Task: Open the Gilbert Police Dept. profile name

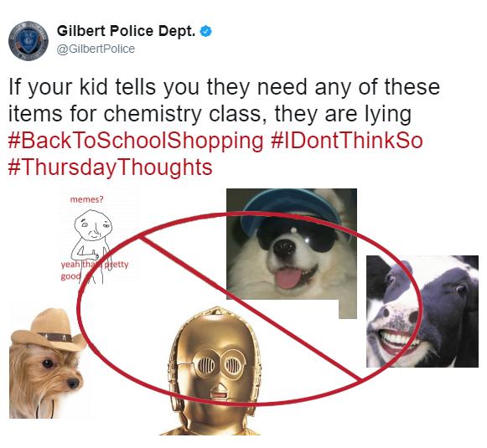Action: click(x=126, y=31)
